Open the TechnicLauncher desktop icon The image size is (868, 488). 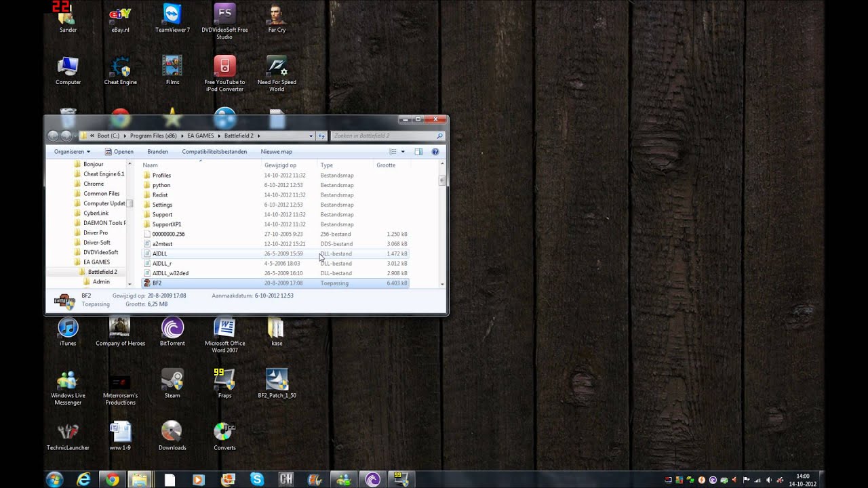pos(68,436)
